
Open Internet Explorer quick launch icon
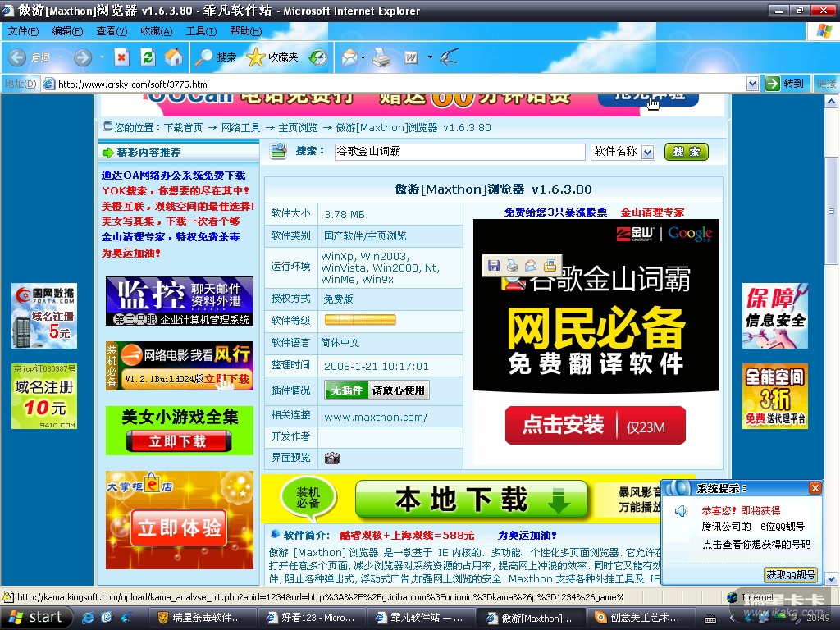[88, 618]
